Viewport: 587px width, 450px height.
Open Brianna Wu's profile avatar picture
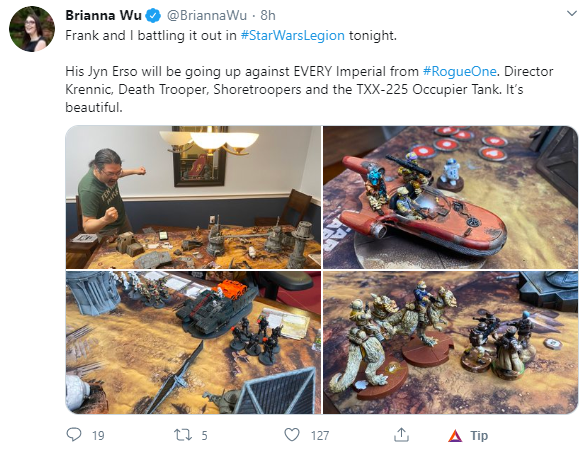tap(32, 29)
